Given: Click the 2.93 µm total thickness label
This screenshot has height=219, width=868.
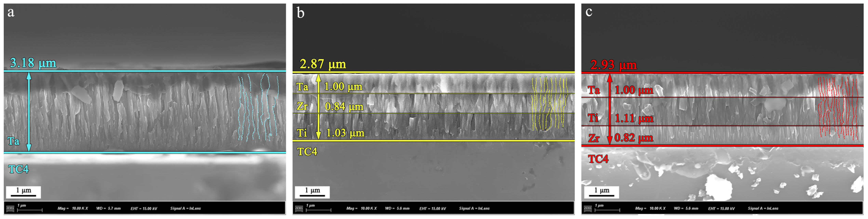Looking at the screenshot, I should [613, 65].
